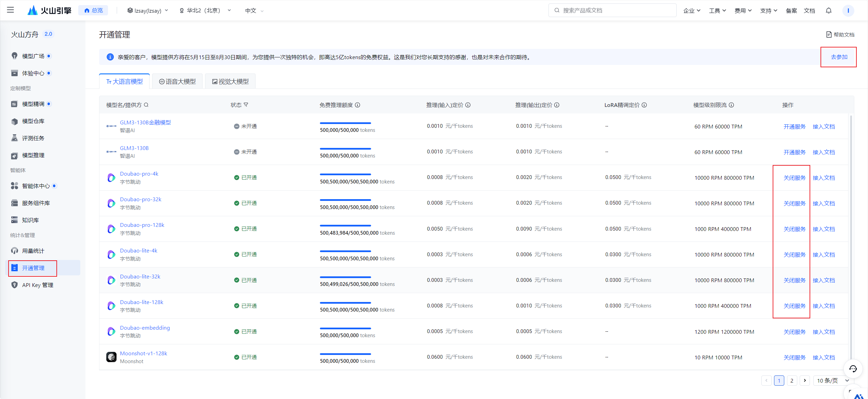Viewport: 868px width, 399px height.
Task: Open 备案 in top menu
Action: point(791,11)
